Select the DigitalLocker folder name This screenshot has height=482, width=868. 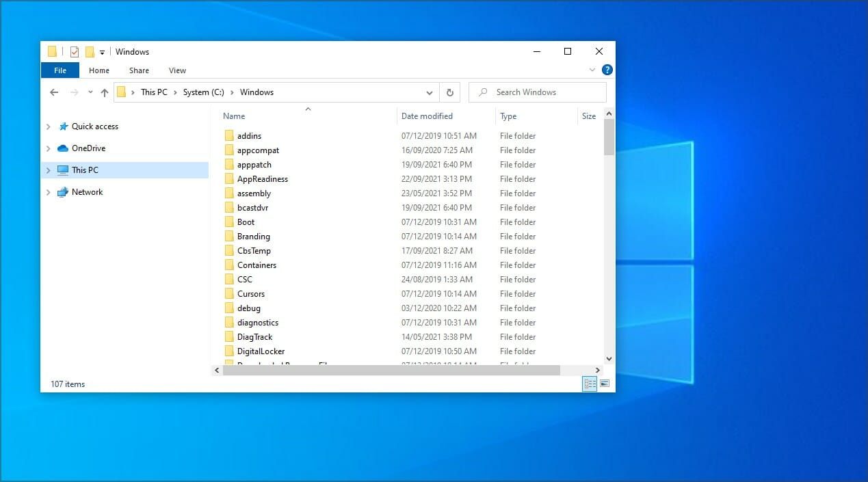pos(261,351)
